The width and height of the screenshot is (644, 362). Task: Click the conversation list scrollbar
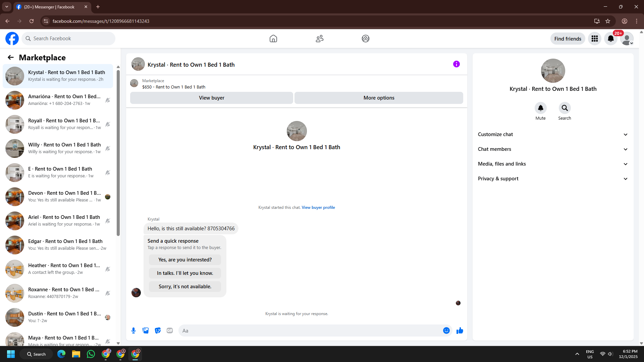click(x=118, y=153)
